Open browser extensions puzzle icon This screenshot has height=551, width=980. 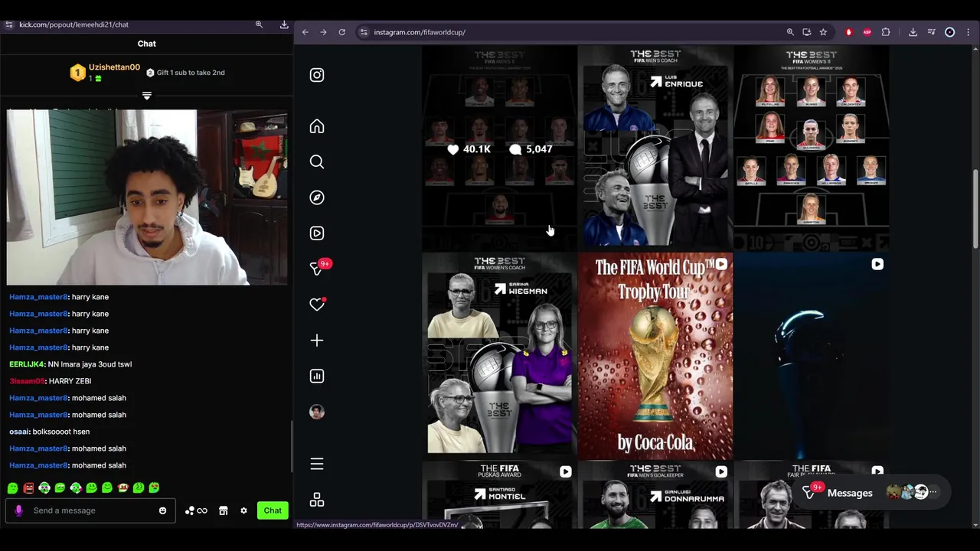point(886,32)
